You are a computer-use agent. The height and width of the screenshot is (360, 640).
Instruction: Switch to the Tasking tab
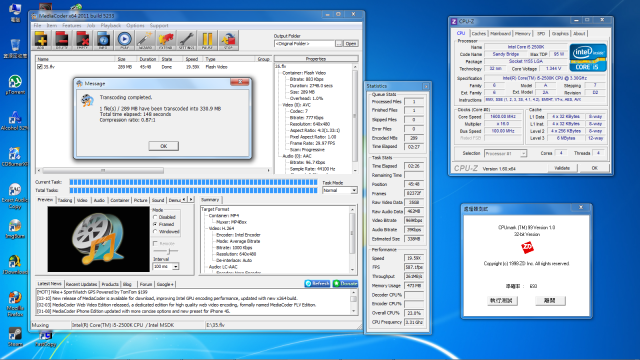64,200
